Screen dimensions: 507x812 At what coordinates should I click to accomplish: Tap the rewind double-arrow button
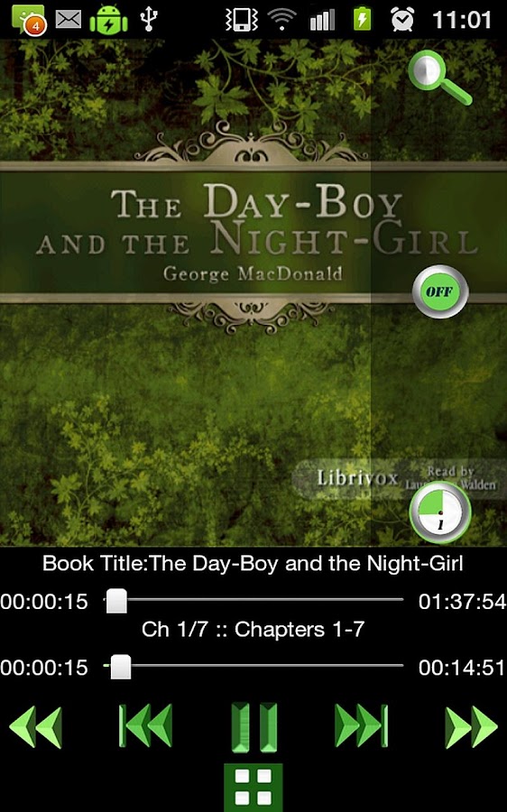(36, 727)
